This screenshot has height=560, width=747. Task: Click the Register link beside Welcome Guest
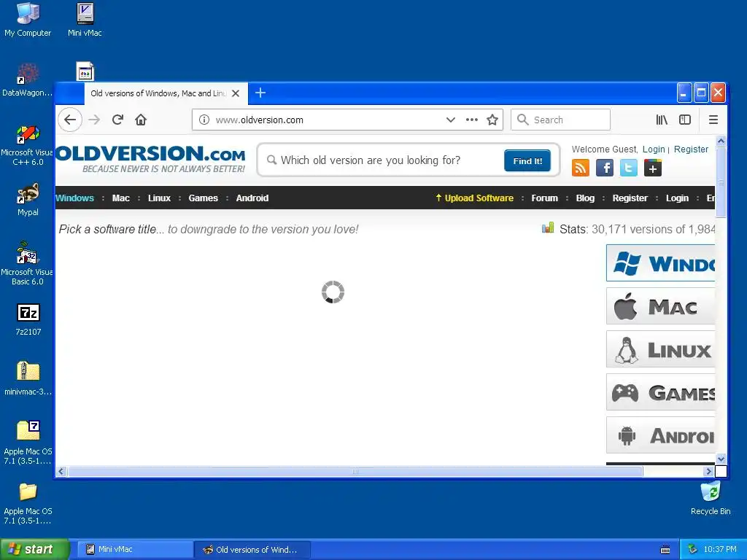[691, 149]
